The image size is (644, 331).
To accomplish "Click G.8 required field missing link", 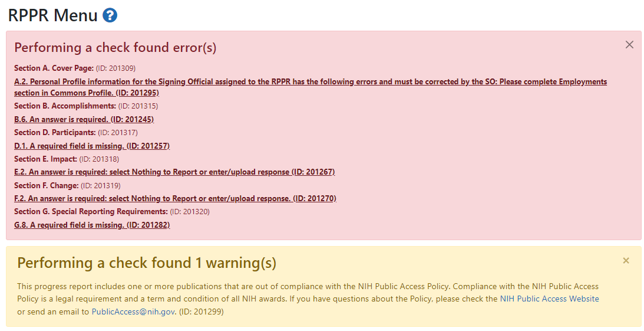I will [91, 225].
